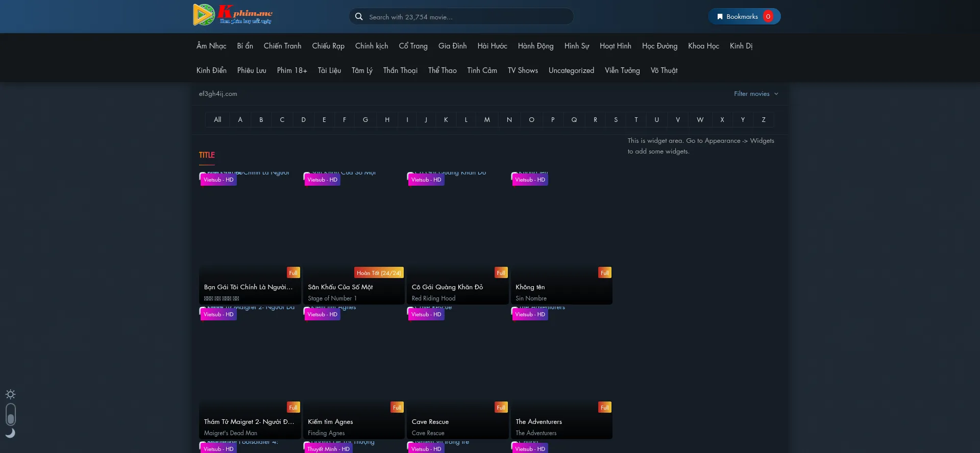The image size is (980, 453).
Task: Open Thần Thoại genre
Action: [x=400, y=70]
